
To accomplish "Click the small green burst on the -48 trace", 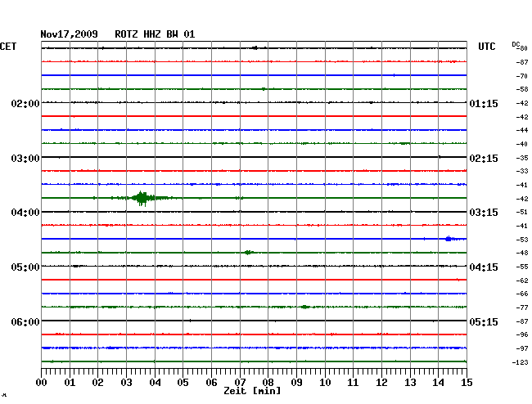I will (x=248, y=252).
